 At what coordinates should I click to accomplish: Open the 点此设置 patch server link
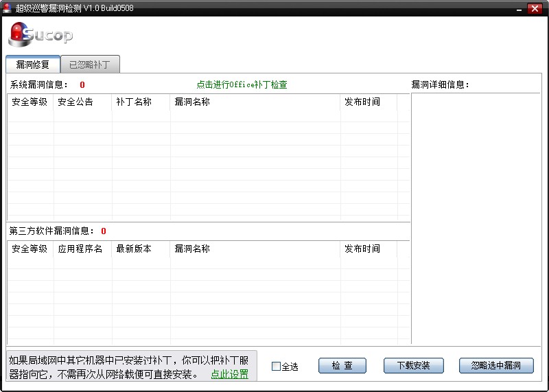click(229, 374)
